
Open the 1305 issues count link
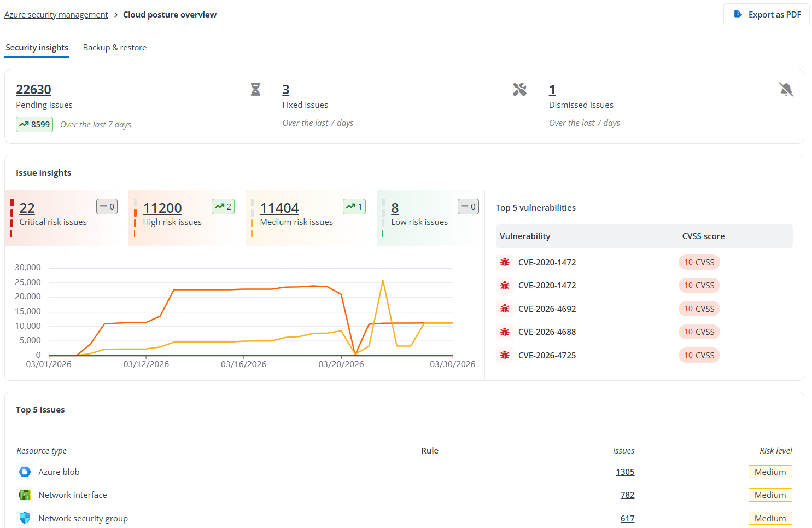(625, 472)
